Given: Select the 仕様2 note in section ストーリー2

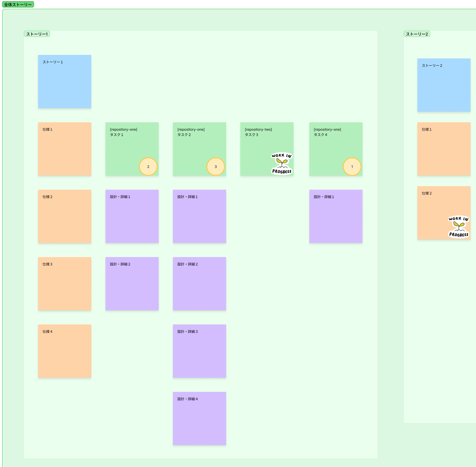Looking at the screenshot, I should [x=444, y=213].
